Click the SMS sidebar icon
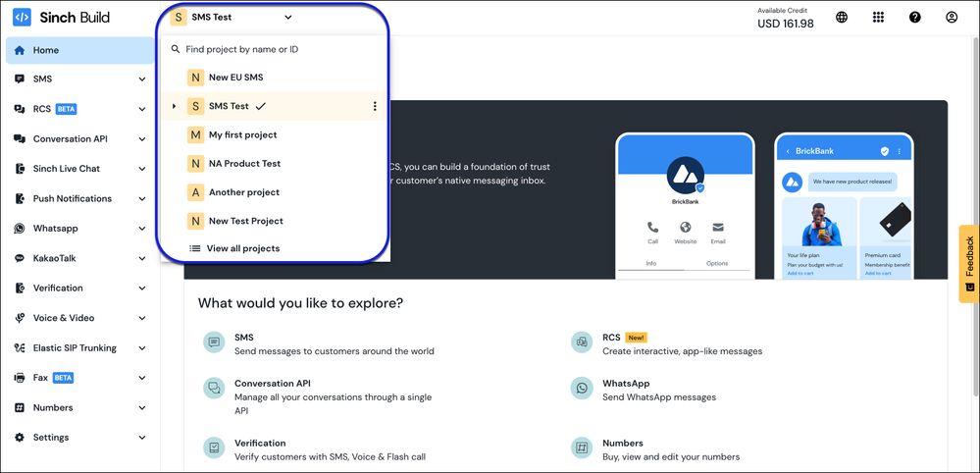Screen dimensions: 980x473 [20, 79]
